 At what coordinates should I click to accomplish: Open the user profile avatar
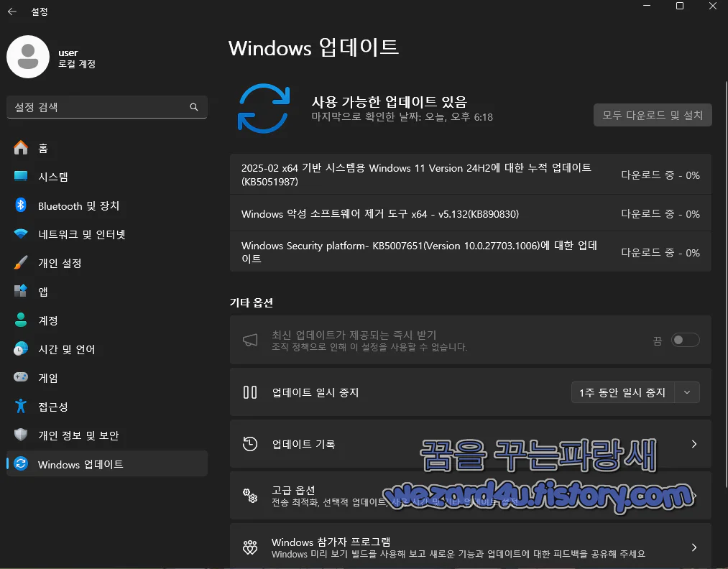28,57
